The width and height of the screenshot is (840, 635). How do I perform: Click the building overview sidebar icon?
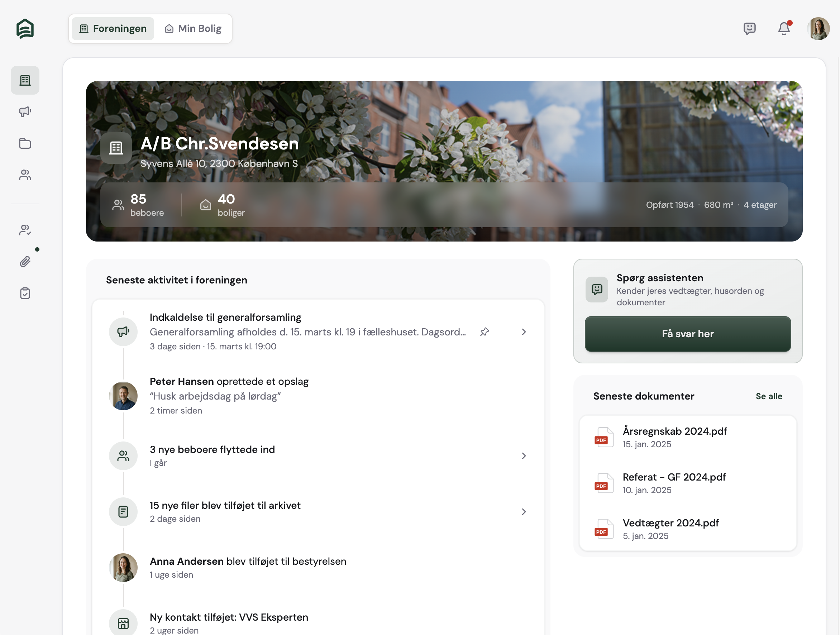point(25,80)
